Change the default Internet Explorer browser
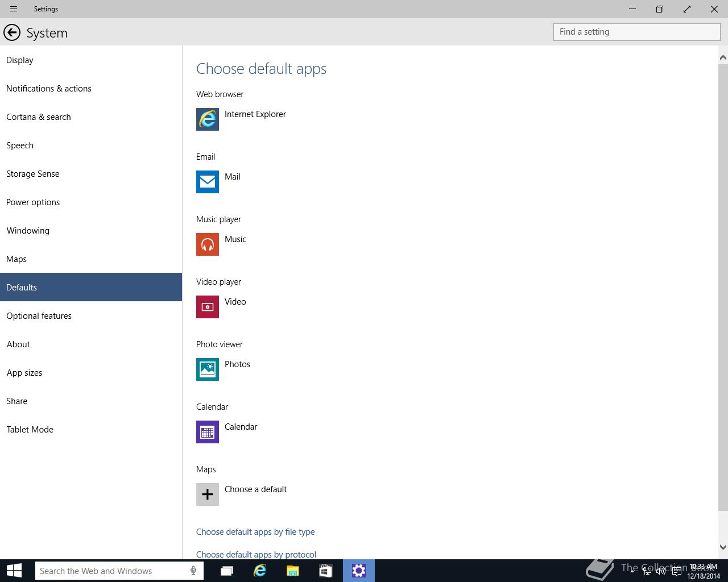Screen dimensions: 728x582 pyautogui.click(x=255, y=114)
